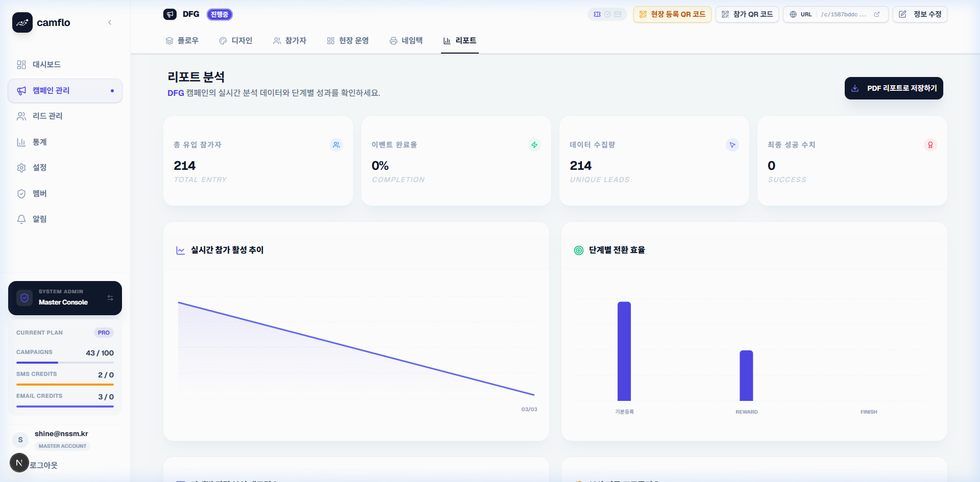Open the 통계 statistics page
980x482 pixels.
click(x=39, y=142)
